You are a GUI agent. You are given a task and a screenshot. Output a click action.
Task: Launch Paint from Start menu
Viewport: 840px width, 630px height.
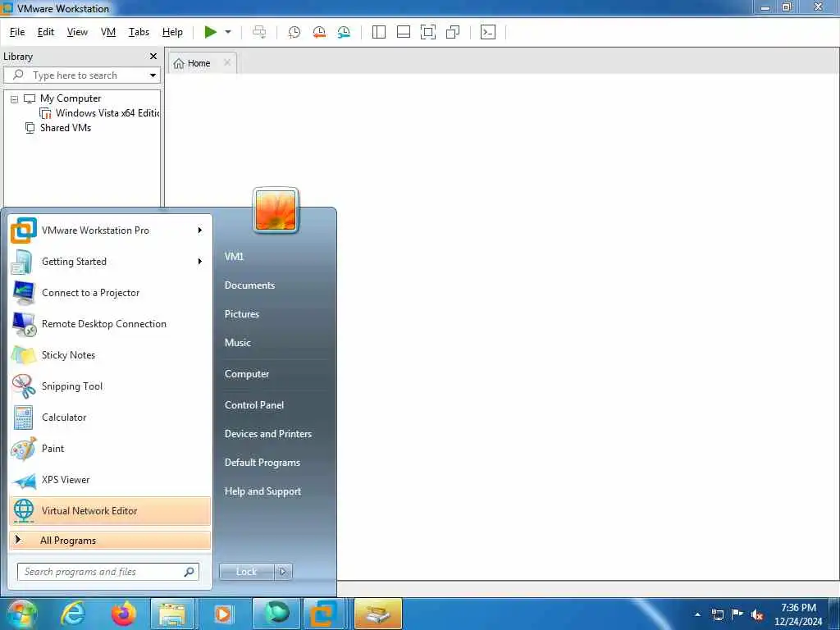[110, 449]
